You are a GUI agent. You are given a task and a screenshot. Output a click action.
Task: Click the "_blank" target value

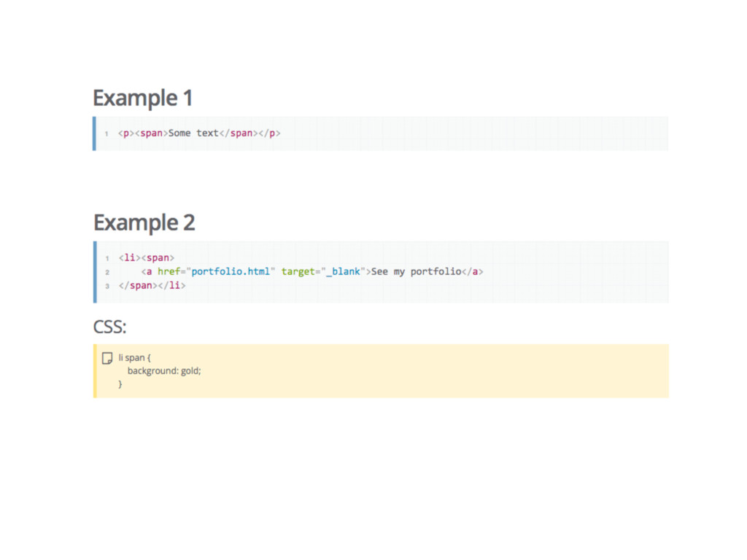pos(343,271)
